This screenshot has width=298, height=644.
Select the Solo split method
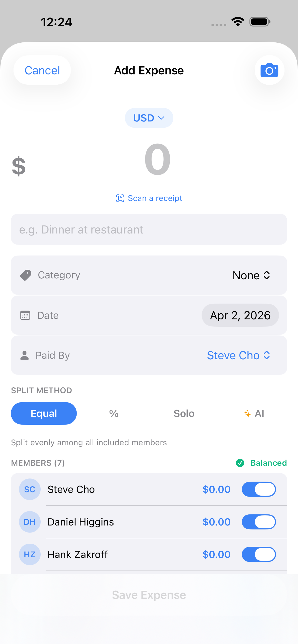pos(184,414)
